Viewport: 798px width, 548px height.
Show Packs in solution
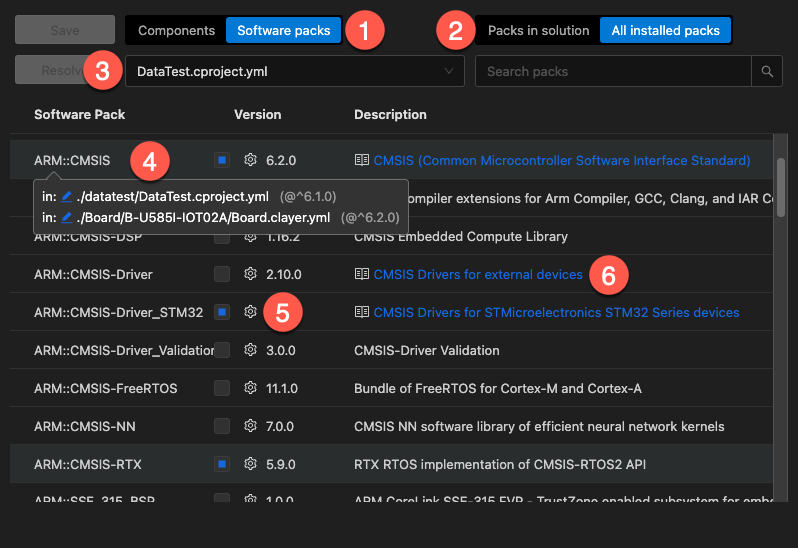538,31
